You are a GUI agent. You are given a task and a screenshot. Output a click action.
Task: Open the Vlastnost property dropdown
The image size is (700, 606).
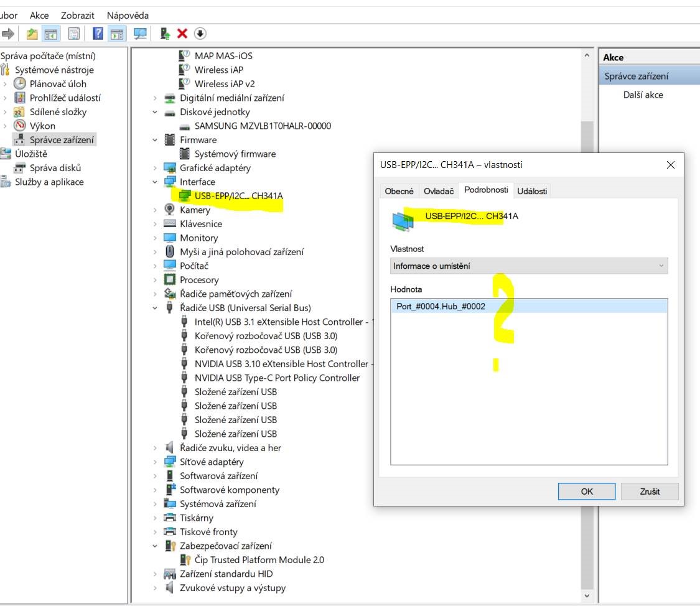tap(528, 266)
